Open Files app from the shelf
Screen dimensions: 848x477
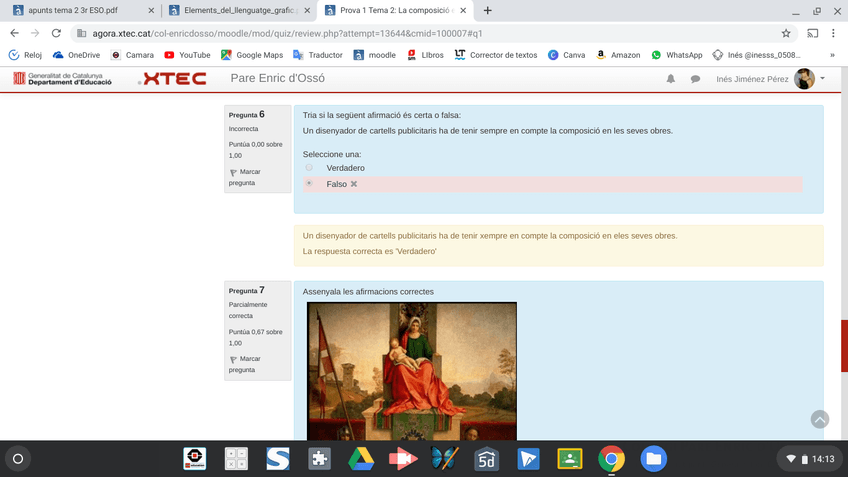pyautogui.click(x=653, y=459)
